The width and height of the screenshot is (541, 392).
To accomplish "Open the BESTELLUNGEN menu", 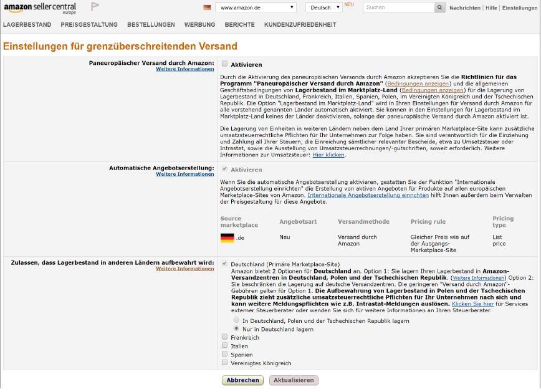I will pyautogui.click(x=151, y=25).
